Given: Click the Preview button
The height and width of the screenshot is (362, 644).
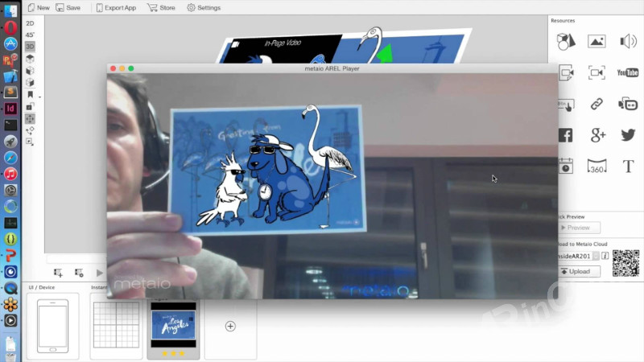Looking at the screenshot, I should click(x=579, y=228).
